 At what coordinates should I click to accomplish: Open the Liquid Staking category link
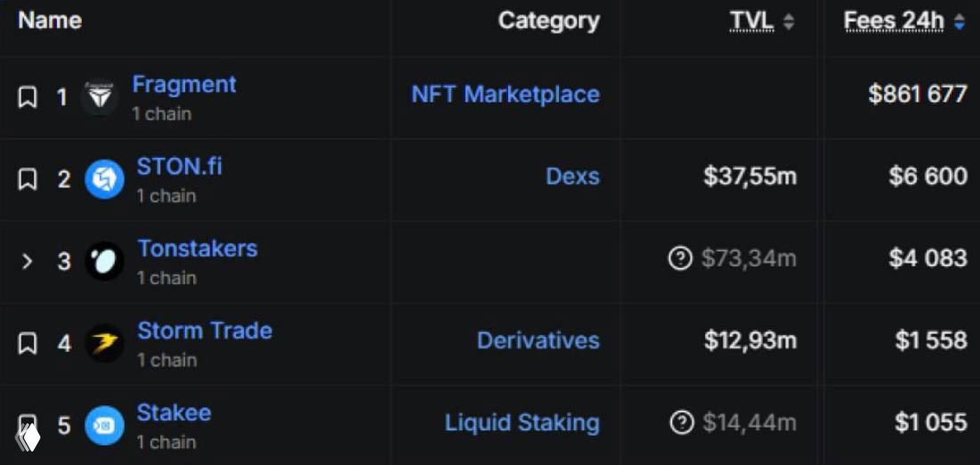(x=522, y=423)
